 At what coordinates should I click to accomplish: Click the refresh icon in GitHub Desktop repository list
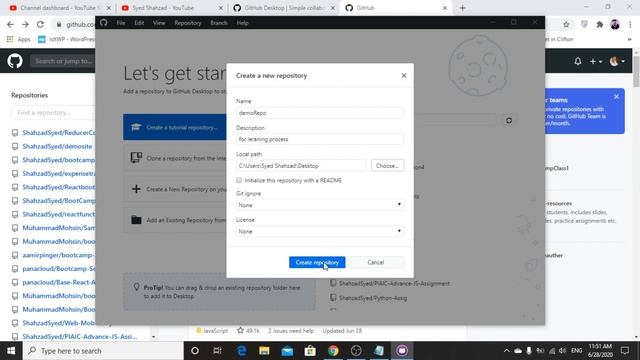[x=509, y=120]
